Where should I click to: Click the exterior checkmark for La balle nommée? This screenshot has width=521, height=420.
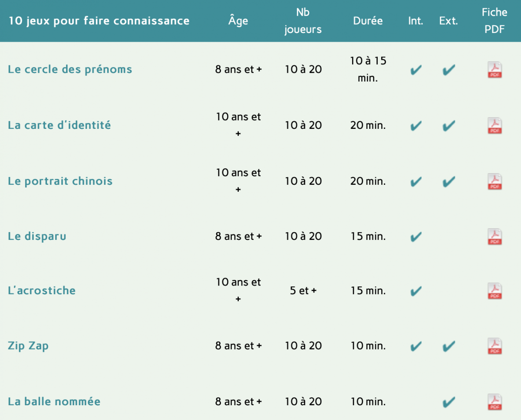[449, 402]
